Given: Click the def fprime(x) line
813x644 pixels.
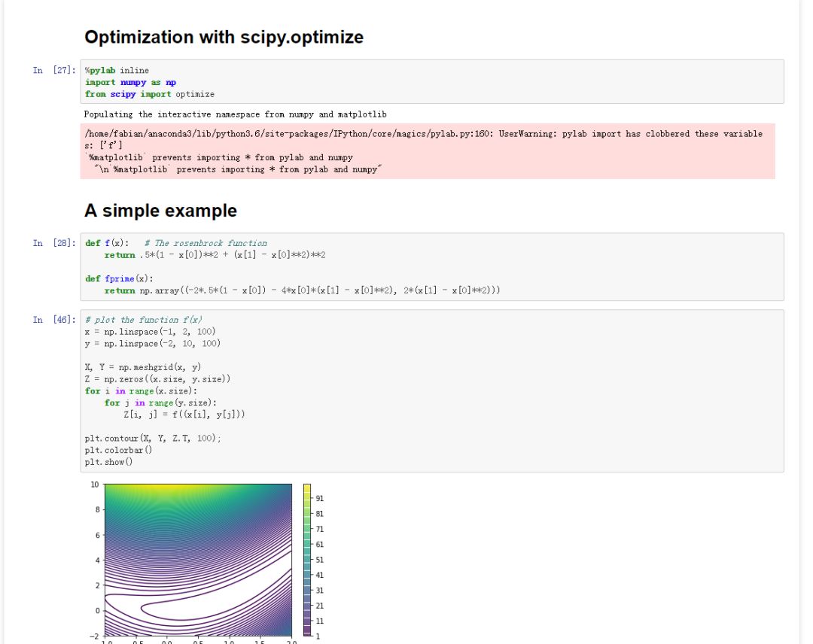Looking at the screenshot, I should pyautogui.click(x=119, y=278).
